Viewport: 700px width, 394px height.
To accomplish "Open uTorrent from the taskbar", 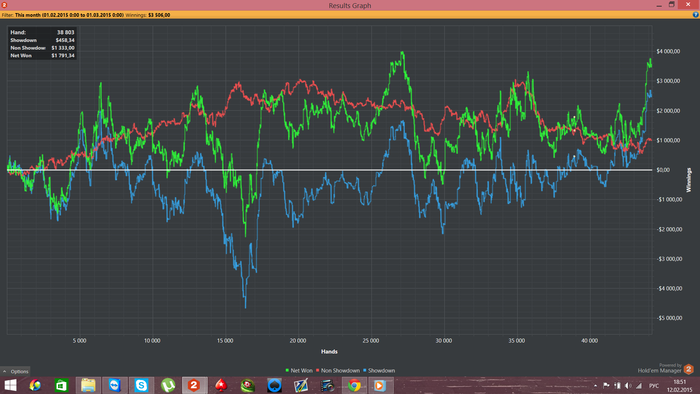I will click(x=168, y=385).
